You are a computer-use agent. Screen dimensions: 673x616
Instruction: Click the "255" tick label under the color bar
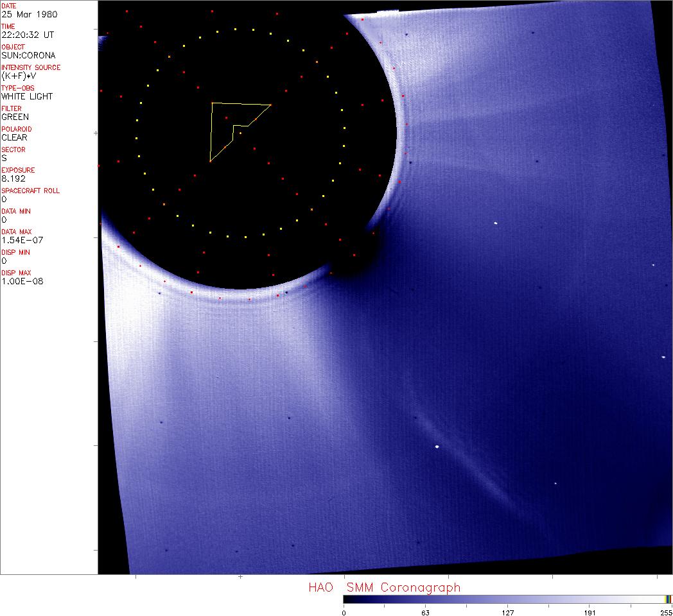(x=665, y=612)
